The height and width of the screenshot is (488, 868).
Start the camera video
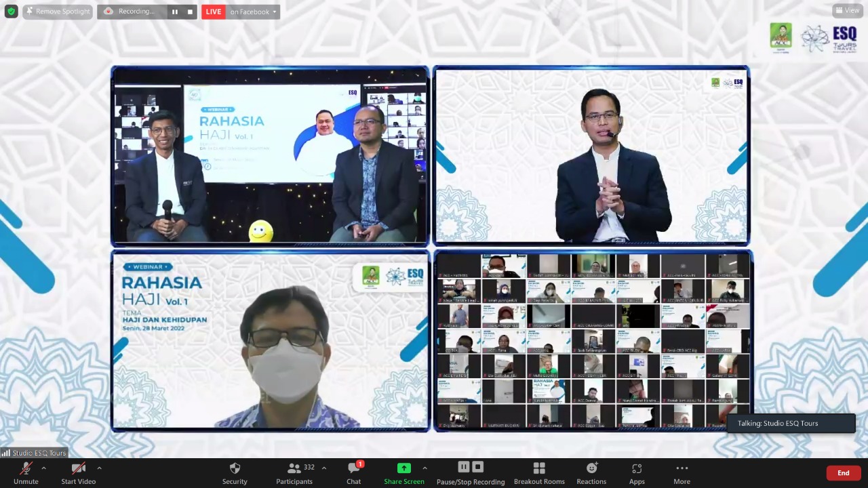[x=79, y=472]
